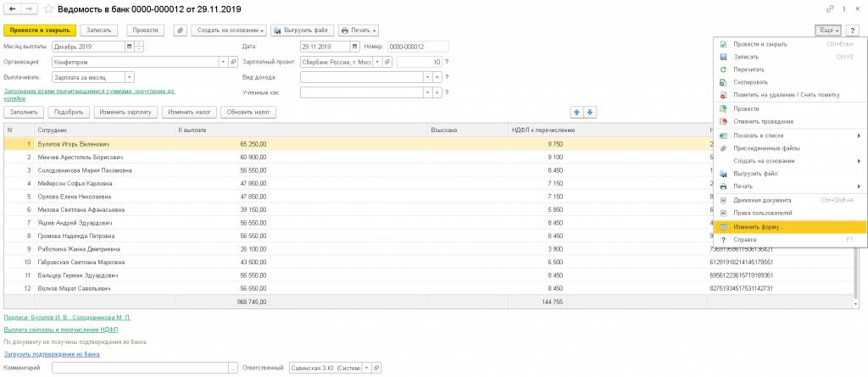868x377 pixels.
Task: Choose Перечитать in the Еще menu
Action: pos(790,69)
